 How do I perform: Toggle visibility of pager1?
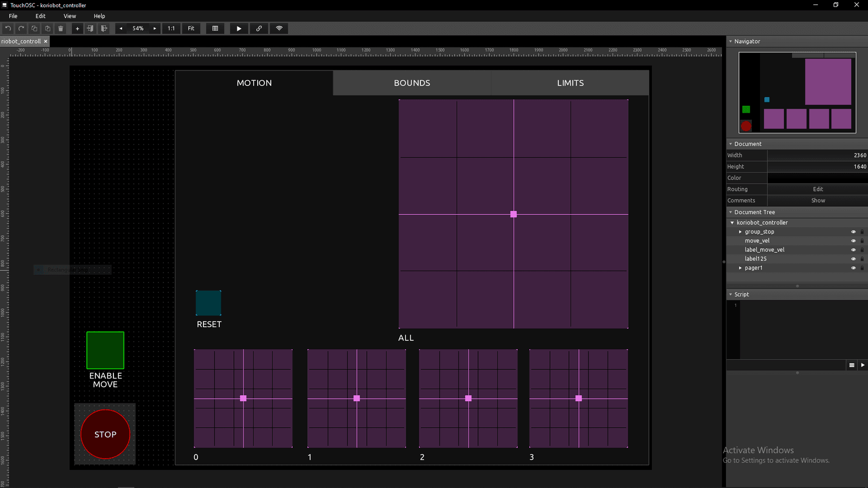(x=853, y=268)
